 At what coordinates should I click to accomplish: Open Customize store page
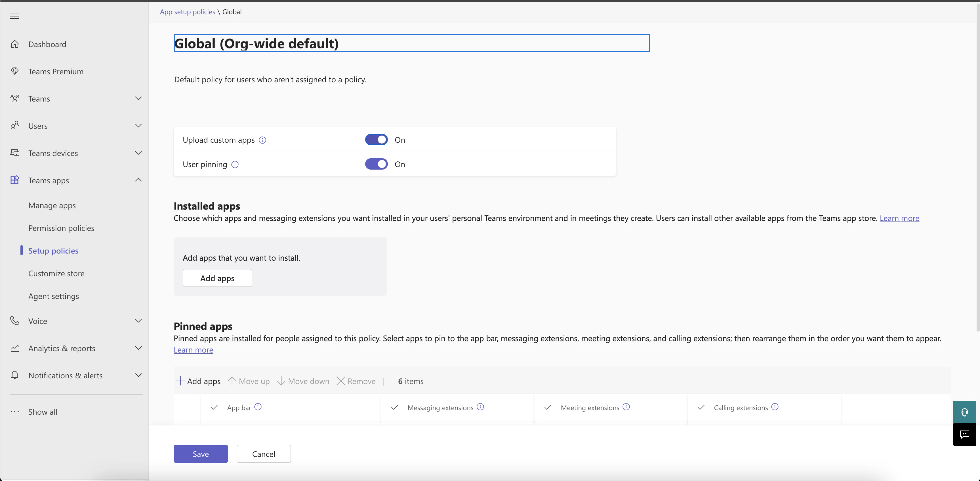(56, 273)
